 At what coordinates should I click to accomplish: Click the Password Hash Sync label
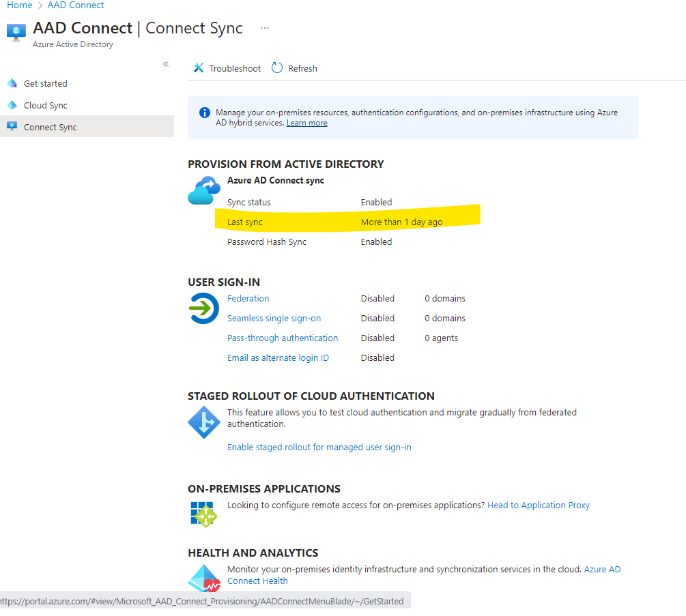[x=267, y=241]
